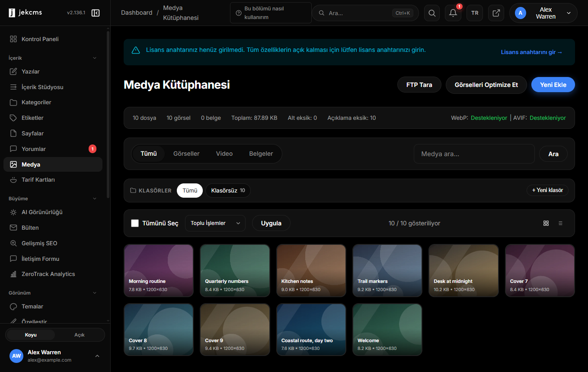The height and width of the screenshot is (372, 588).
Task: Filter by Klasörsüz folder
Action: [x=228, y=190]
